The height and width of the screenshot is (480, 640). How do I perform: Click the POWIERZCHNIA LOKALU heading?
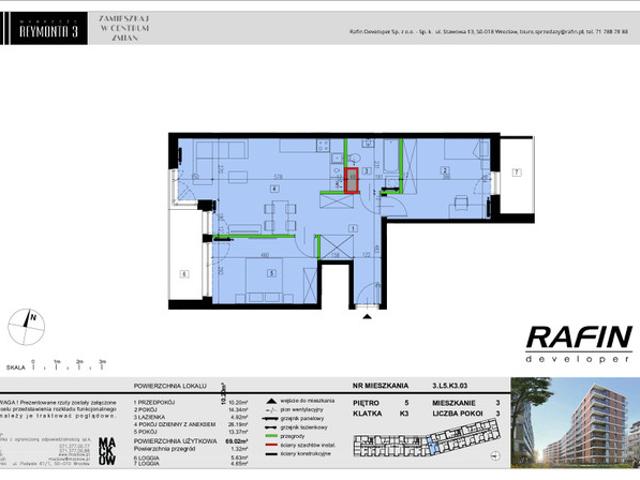click(170, 386)
